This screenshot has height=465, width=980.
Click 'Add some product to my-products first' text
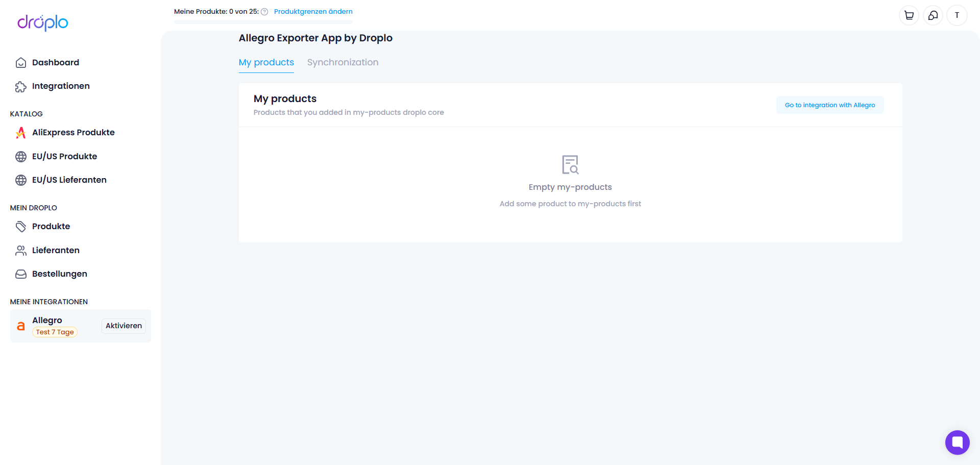[x=570, y=204]
